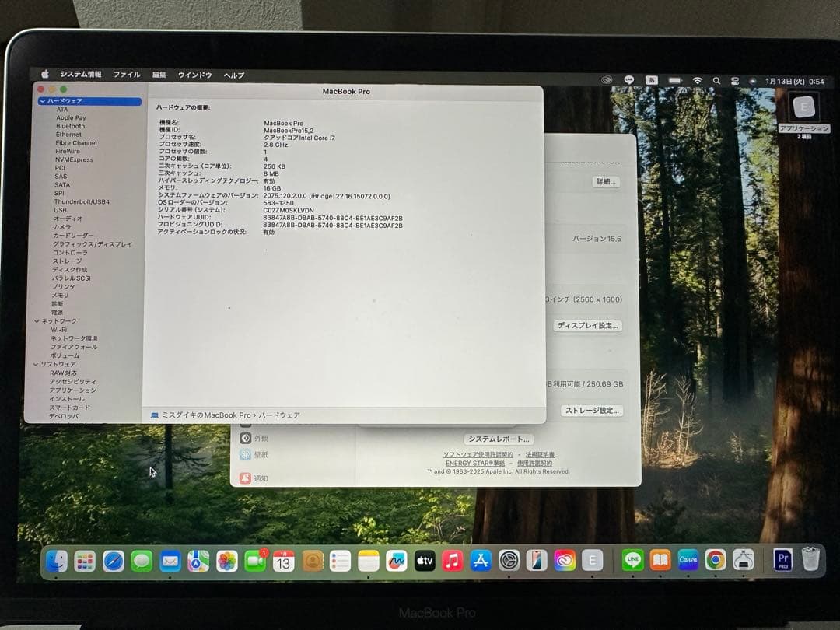Open the ファイル menu

(128, 75)
